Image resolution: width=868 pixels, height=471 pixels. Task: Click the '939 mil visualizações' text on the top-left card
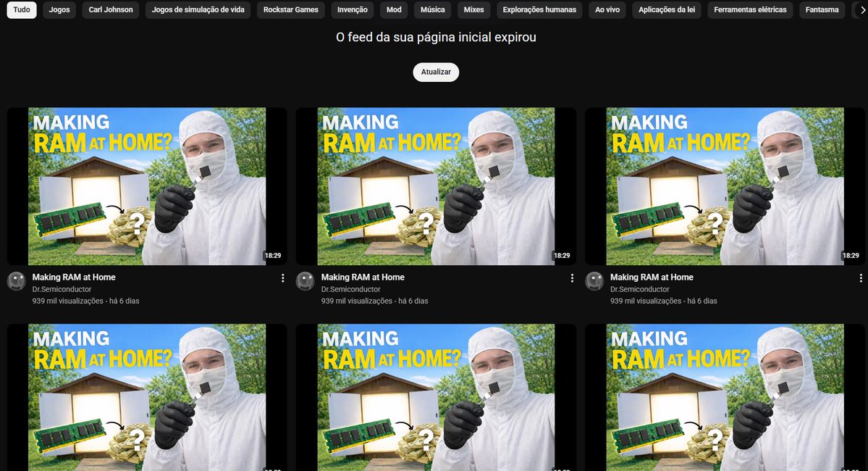point(67,301)
